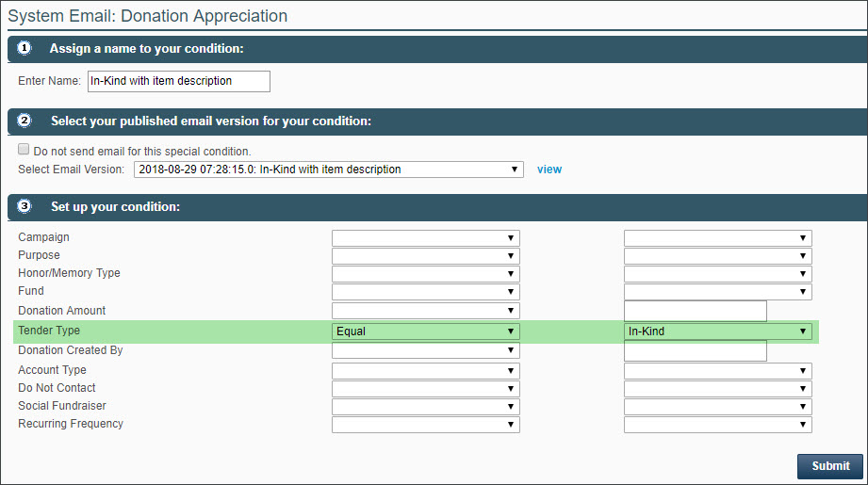Click 'Select your published email version' header
This screenshot has width=868, height=485.
(x=211, y=121)
